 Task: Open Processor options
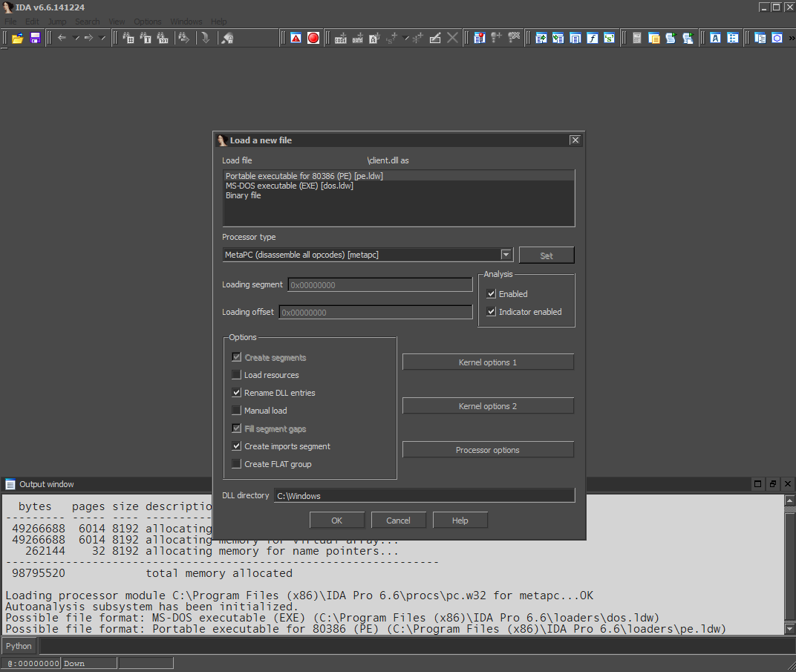[488, 450]
